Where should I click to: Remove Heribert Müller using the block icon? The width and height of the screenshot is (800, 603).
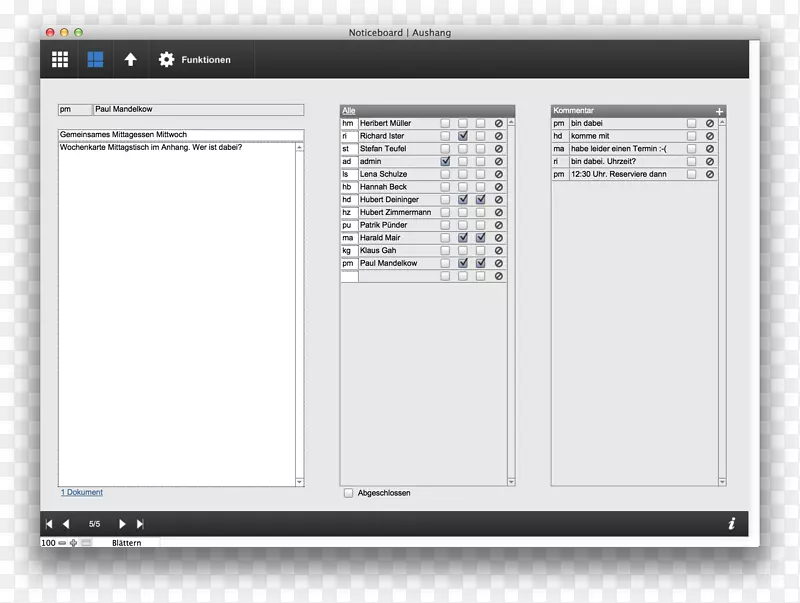pyautogui.click(x=498, y=123)
